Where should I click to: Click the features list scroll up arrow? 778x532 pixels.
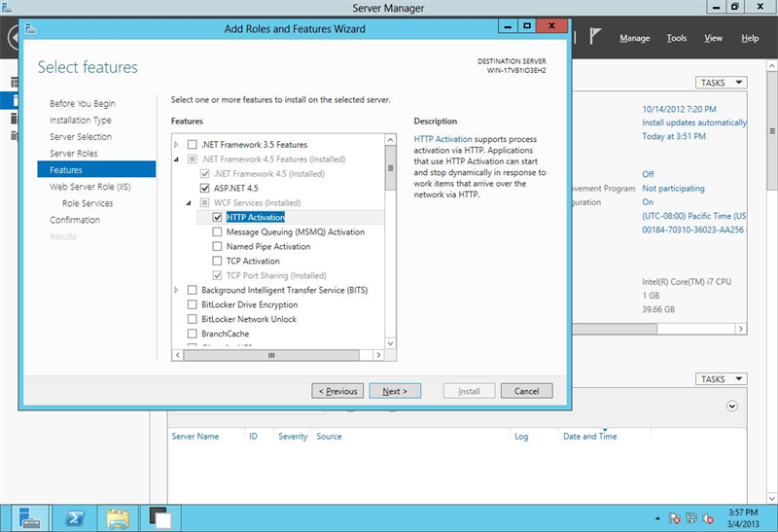pos(391,140)
